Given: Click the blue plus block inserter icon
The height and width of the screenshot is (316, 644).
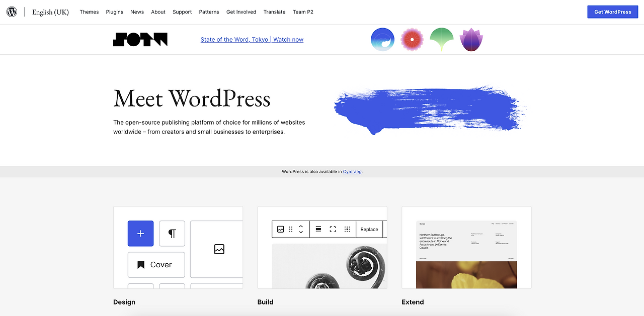Looking at the screenshot, I should pyautogui.click(x=140, y=234).
